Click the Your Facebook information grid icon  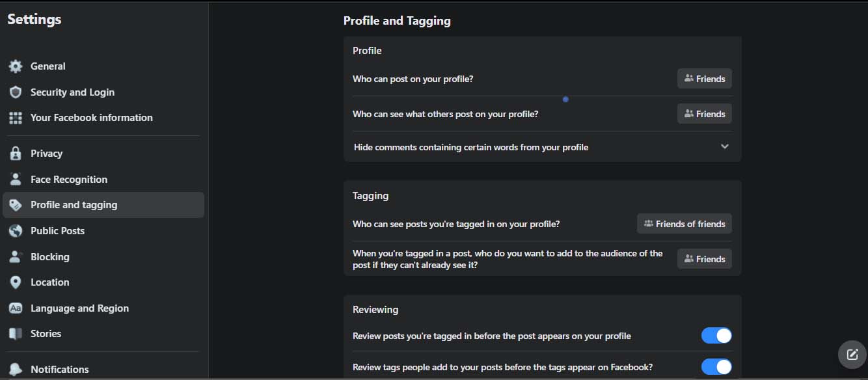coord(16,118)
